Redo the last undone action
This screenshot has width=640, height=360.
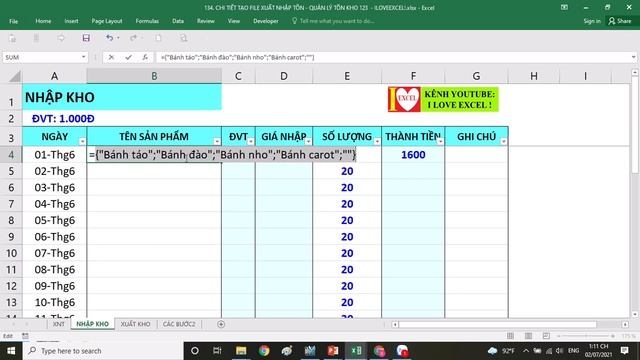coord(133,38)
